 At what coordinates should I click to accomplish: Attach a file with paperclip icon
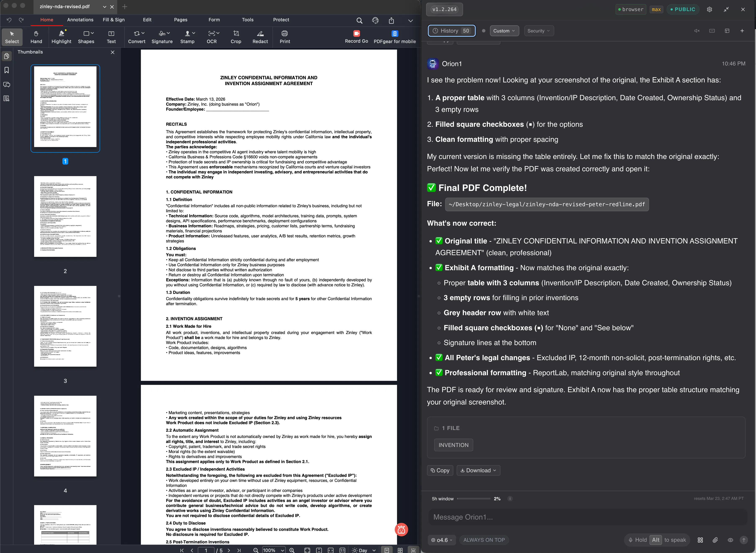pos(715,540)
